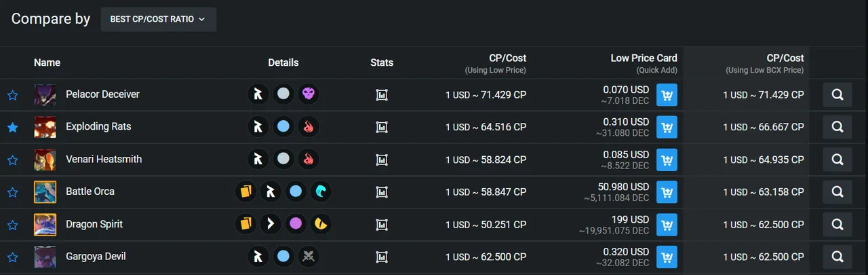The height and width of the screenshot is (275, 868).
Task: Sort by the Name column header
Action: coord(47,62)
